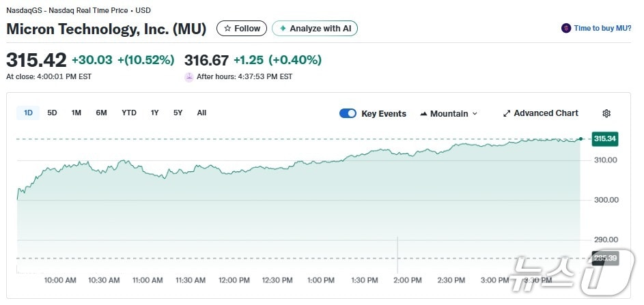This screenshot has height=305, width=644.
Task: Click the after hours moon icon
Action: point(189,77)
